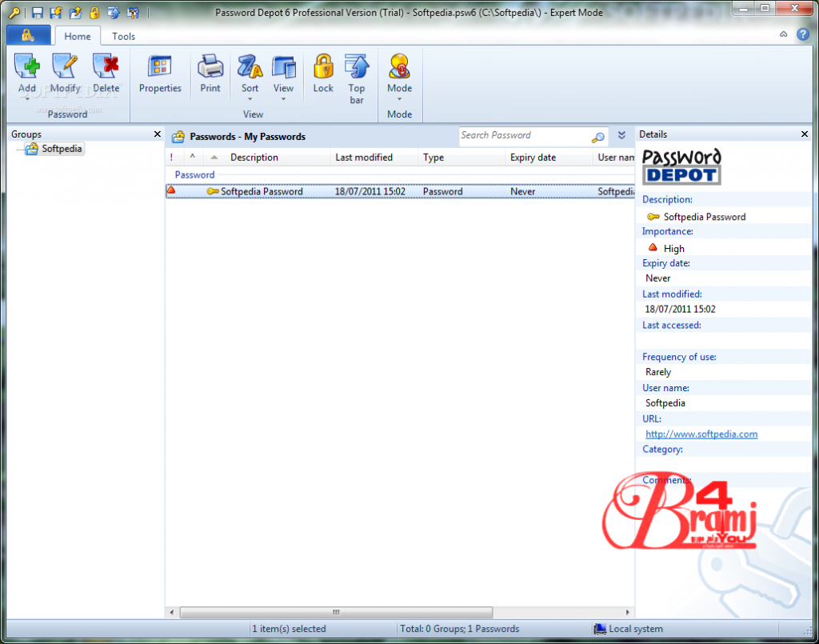Screen dimensions: 819x644
Task: Open a file with the folder arrow icon
Action: [x=75, y=13]
